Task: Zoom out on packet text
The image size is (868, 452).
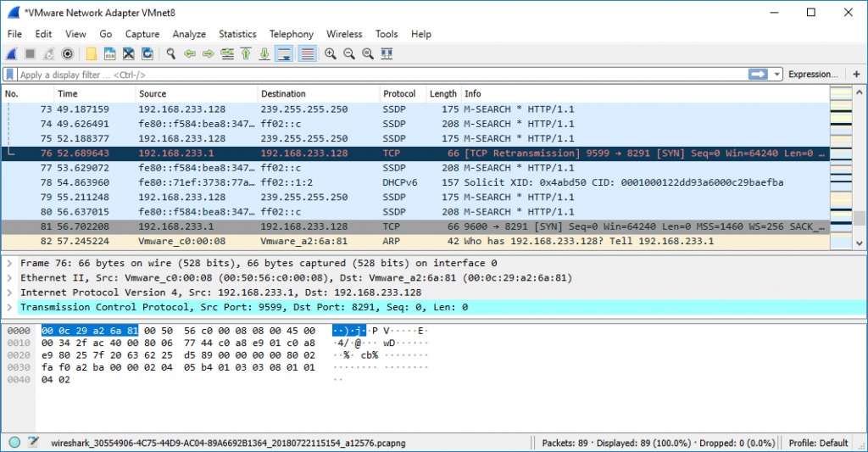Action: [349, 53]
